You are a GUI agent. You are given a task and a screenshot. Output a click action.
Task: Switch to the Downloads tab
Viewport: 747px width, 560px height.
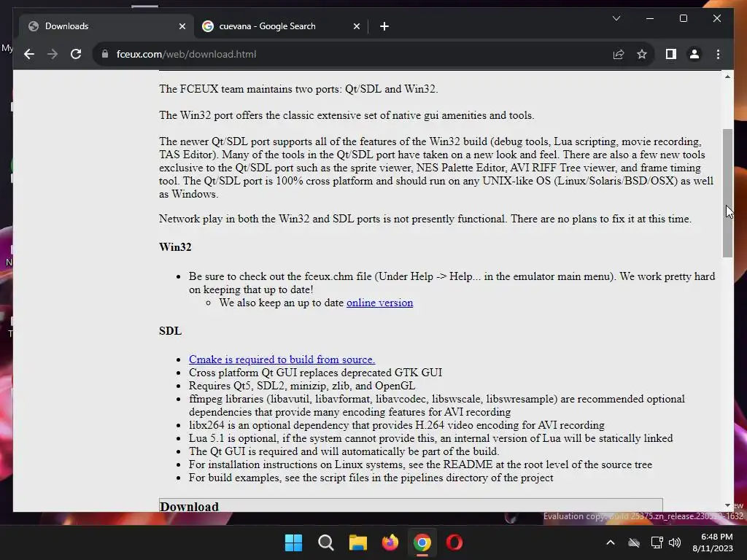107,26
